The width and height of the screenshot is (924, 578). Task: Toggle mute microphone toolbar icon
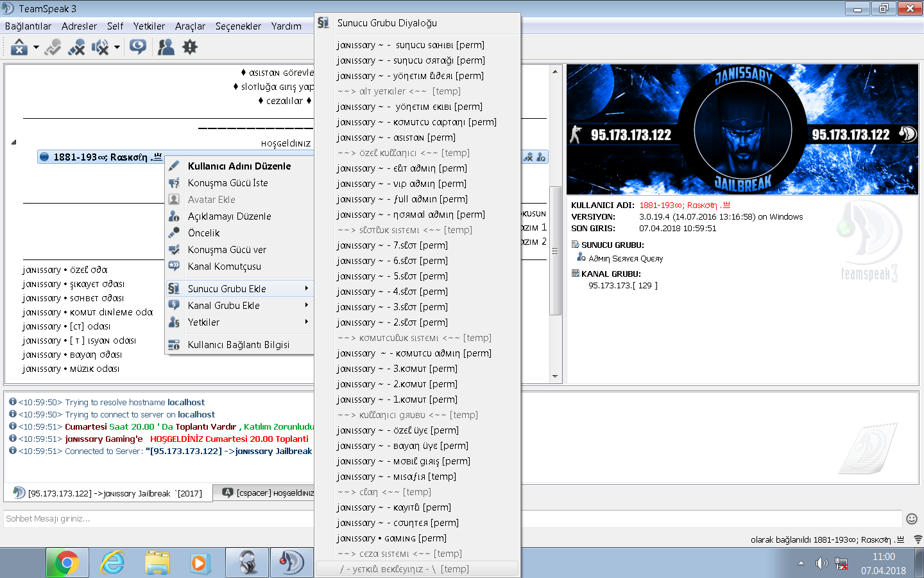coord(76,47)
